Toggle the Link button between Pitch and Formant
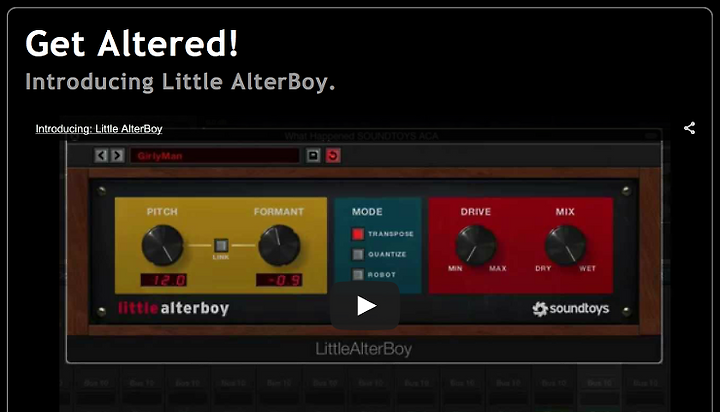 (x=221, y=245)
